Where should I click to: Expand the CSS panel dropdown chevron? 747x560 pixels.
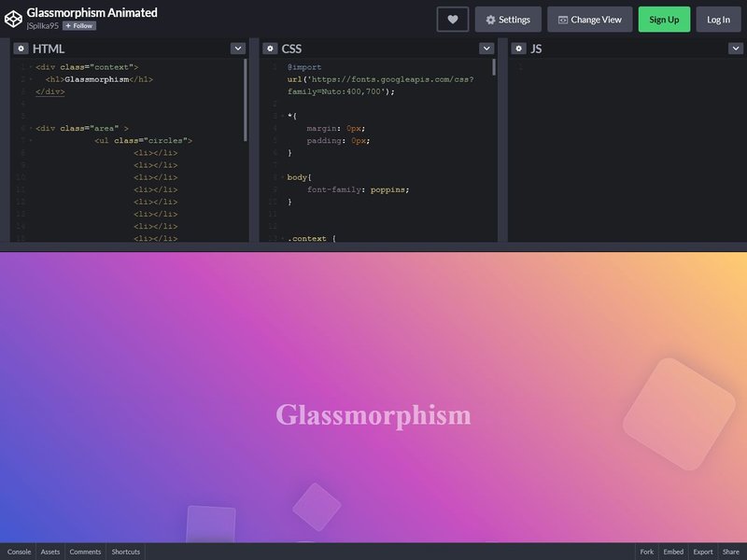[x=486, y=49]
